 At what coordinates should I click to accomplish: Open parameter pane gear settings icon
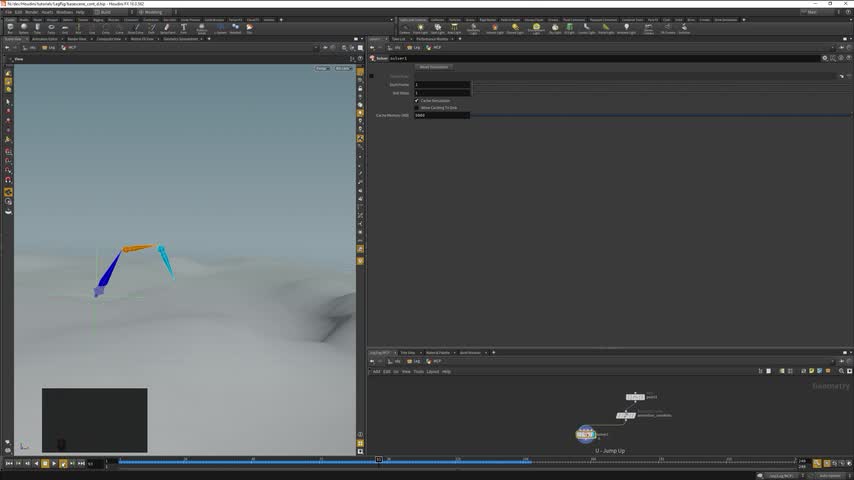(825, 58)
